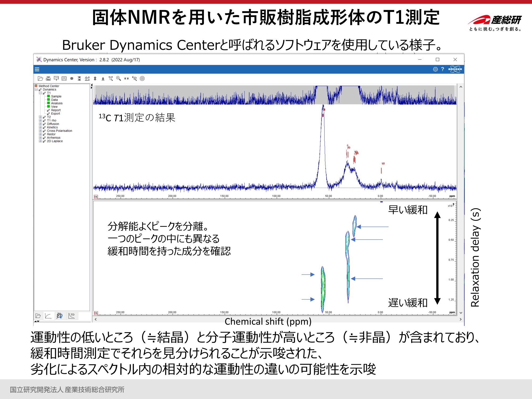Click the bottom panel up/down arrows
The height and width of the screenshot is (399, 532).
37,322
